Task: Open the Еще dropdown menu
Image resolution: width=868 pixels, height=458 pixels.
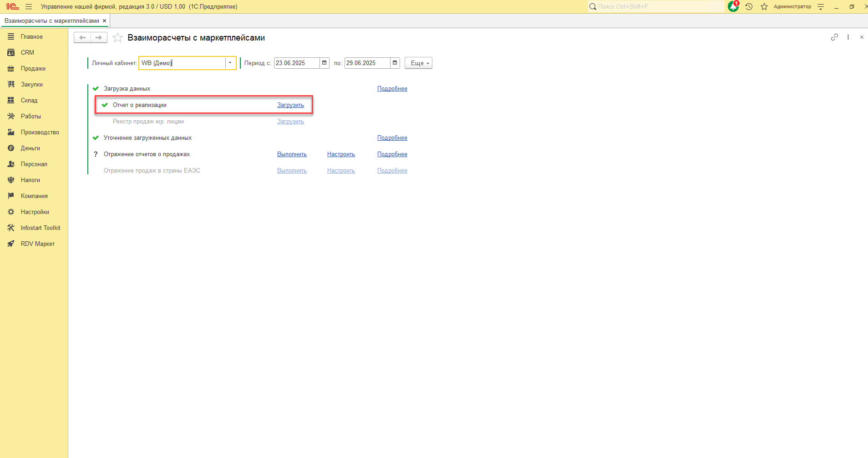Action: (x=418, y=63)
